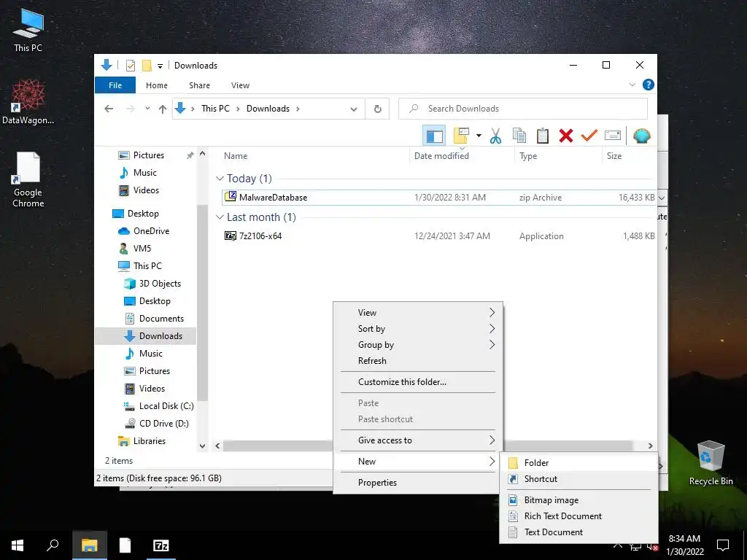
Task: Select Documents in navigation pane
Action: coord(161,319)
